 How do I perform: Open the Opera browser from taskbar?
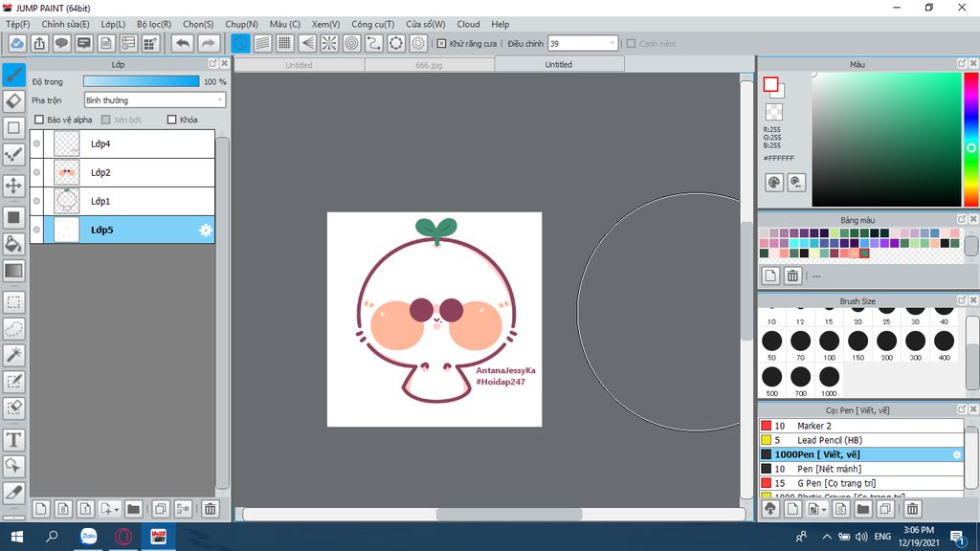(x=123, y=537)
